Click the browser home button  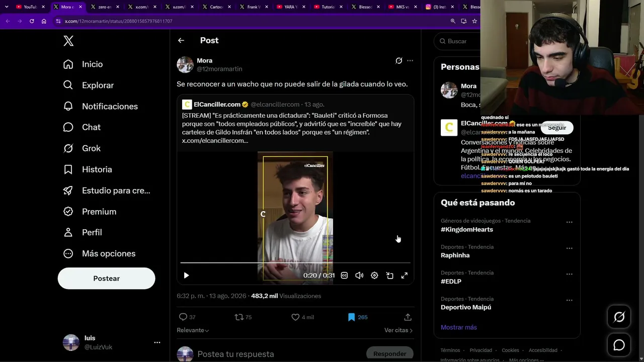44,21
